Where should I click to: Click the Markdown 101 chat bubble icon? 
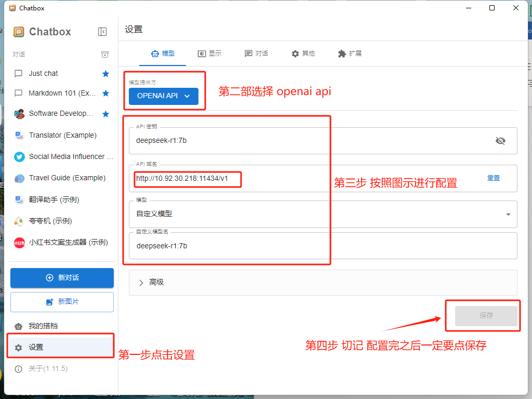[18, 94]
